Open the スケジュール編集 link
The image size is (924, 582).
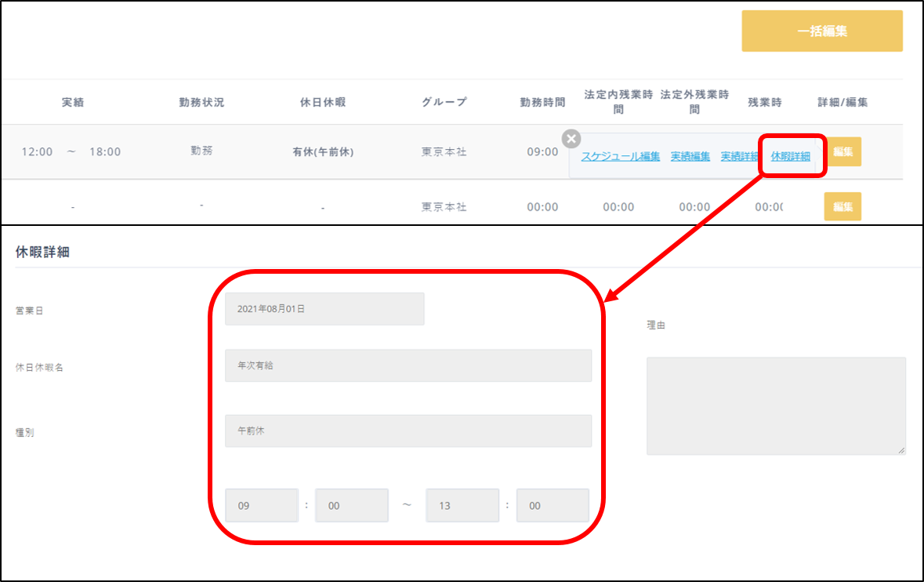620,156
